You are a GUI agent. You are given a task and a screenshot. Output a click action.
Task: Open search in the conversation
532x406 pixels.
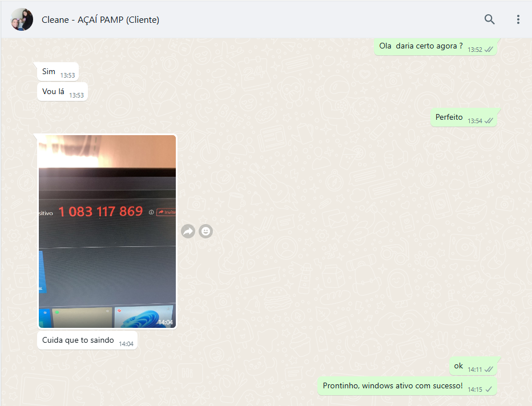coord(489,19)
